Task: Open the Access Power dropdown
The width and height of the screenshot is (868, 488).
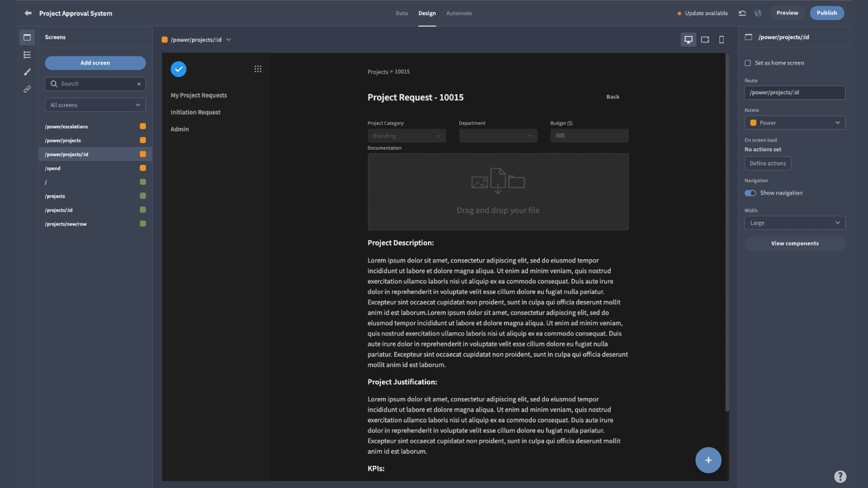Action: [795, 123]
